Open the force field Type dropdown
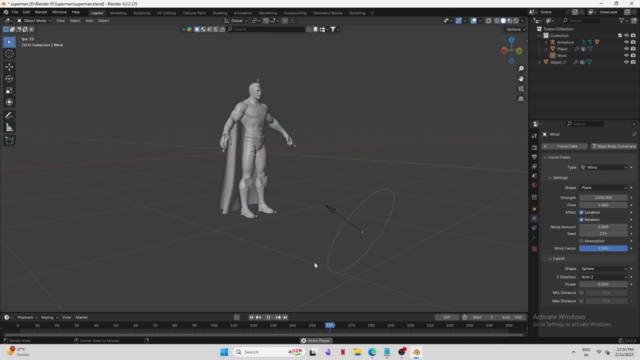The image size is (640, 360). [x=604, y=167]
